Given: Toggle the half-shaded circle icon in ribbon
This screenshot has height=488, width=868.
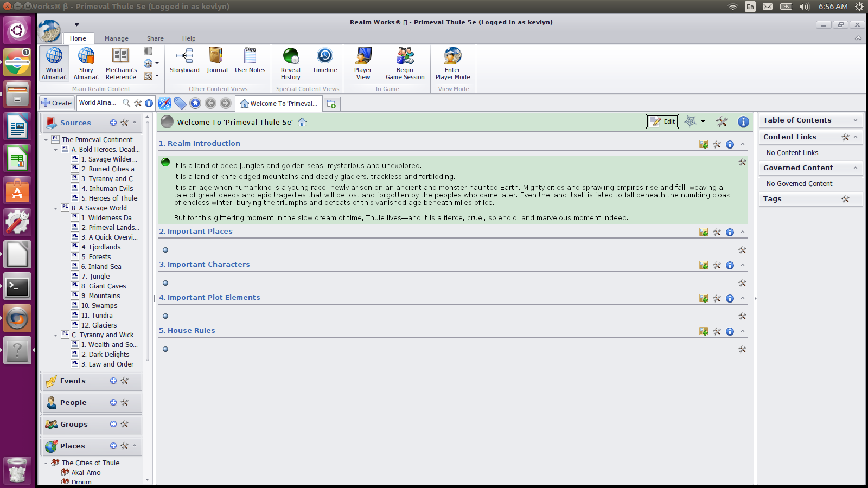Looking at the screenshot, I should point(148,51).
